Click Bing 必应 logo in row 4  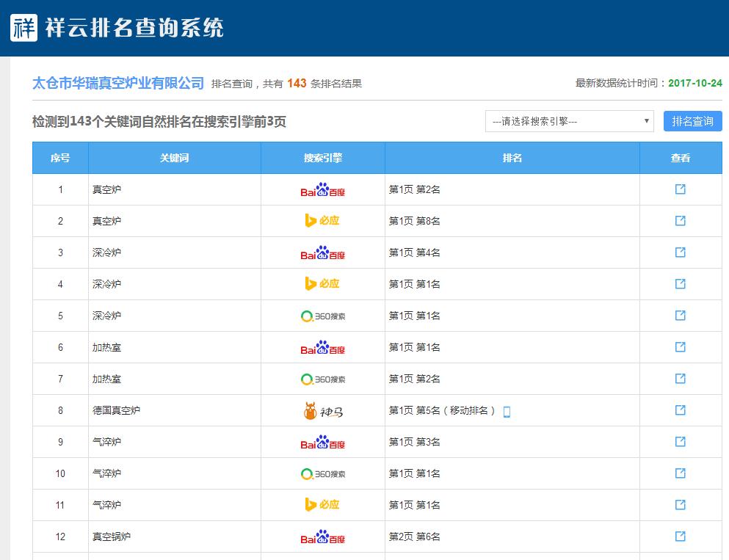pyautogui.click(x=322, y=284)
